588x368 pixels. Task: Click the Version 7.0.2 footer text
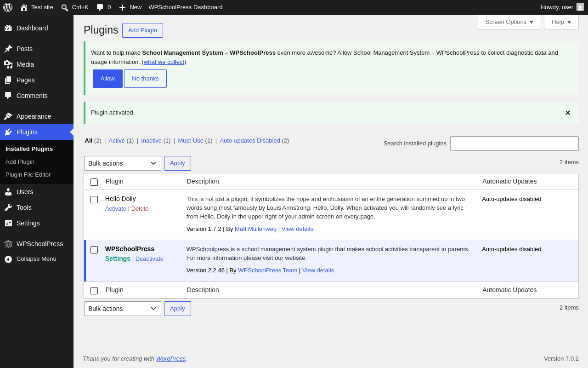pos(561,358)
